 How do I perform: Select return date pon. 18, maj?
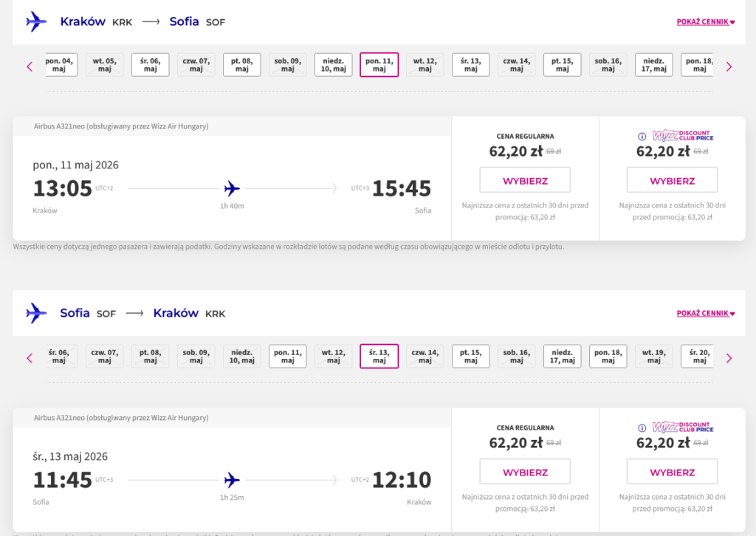[x=608, y=357]
